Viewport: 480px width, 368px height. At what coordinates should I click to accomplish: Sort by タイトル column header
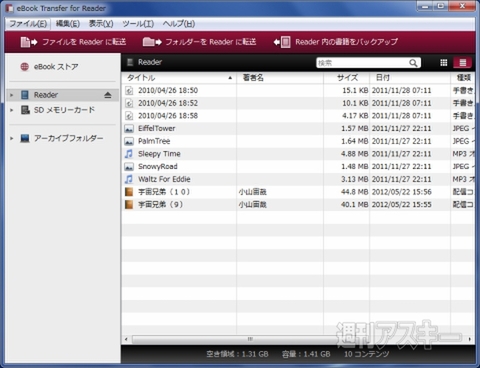coord(179,78)
